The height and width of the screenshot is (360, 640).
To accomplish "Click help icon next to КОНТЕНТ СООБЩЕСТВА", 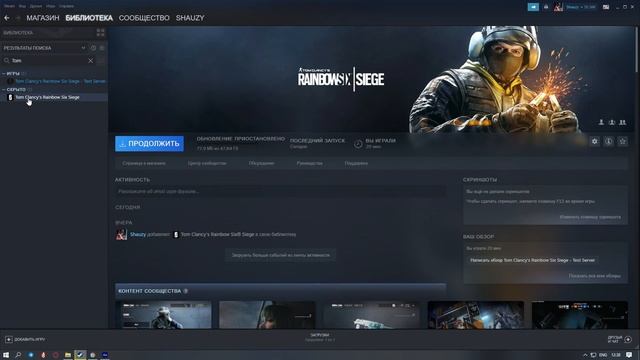I will (x=186, y=291).
